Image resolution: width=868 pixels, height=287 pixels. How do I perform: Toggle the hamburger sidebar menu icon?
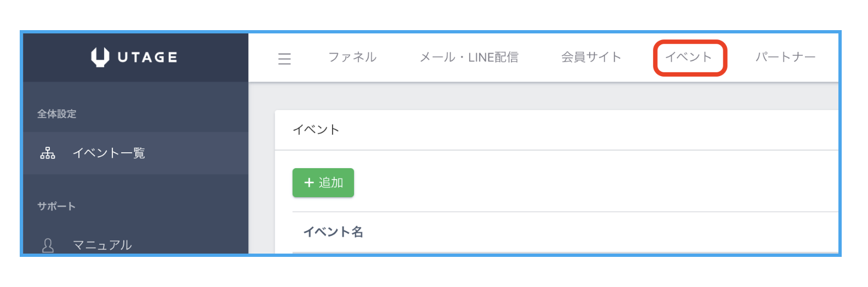coord(284,59)
